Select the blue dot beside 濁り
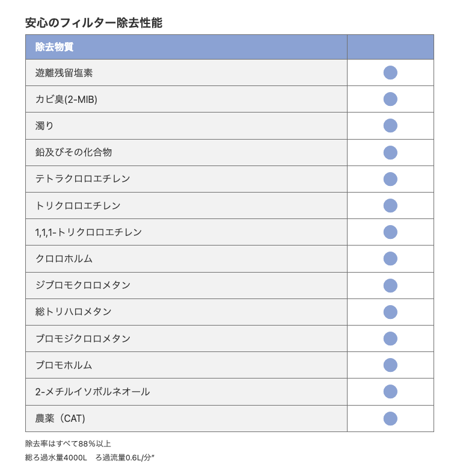466x476 pixels. pyautogui.click(x=390, y=126)
